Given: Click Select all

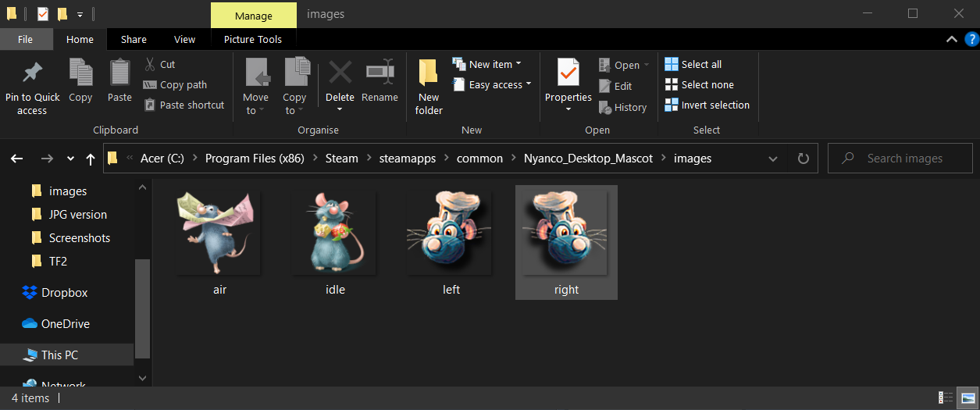Looking at the screenshot, I should click(x=693, y=64).
